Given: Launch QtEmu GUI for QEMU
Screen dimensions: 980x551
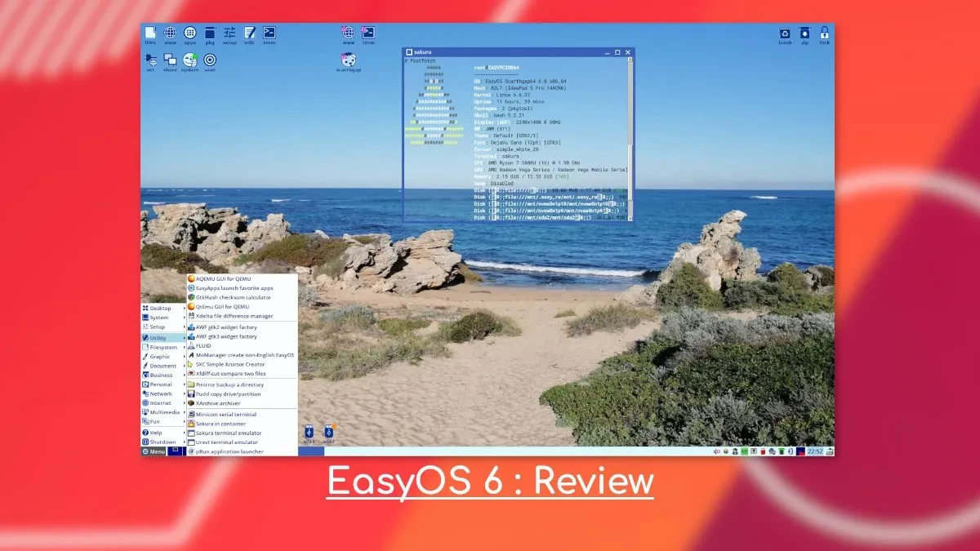Looking at the screenshot, I should (x=243, y=306).
